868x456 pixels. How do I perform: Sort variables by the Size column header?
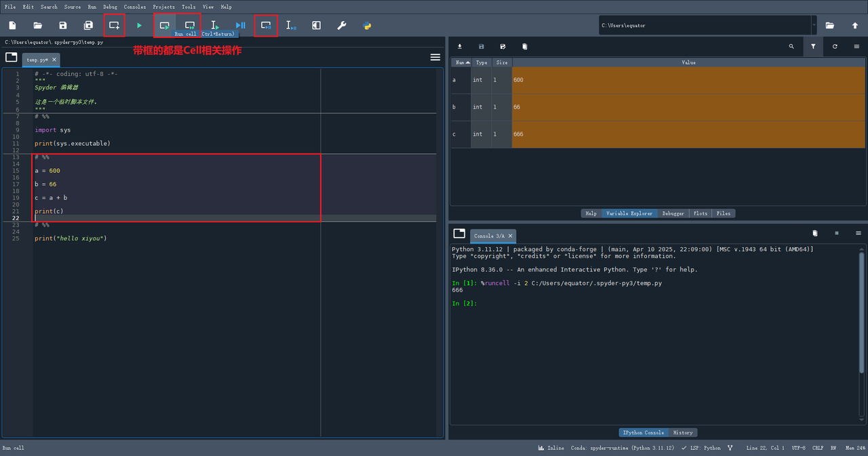(502, 62)
